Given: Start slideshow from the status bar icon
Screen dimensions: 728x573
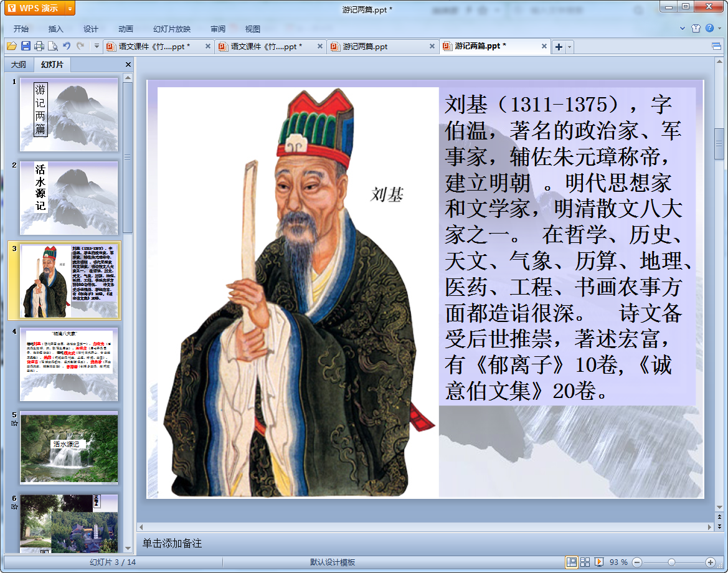Looking at the screenshot, I should [x=599, y=562].
